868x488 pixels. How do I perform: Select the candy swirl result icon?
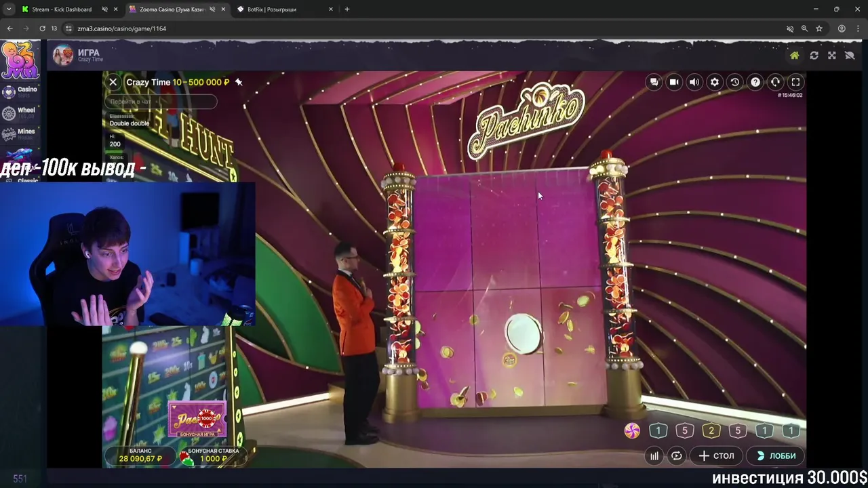click(632, 431)
